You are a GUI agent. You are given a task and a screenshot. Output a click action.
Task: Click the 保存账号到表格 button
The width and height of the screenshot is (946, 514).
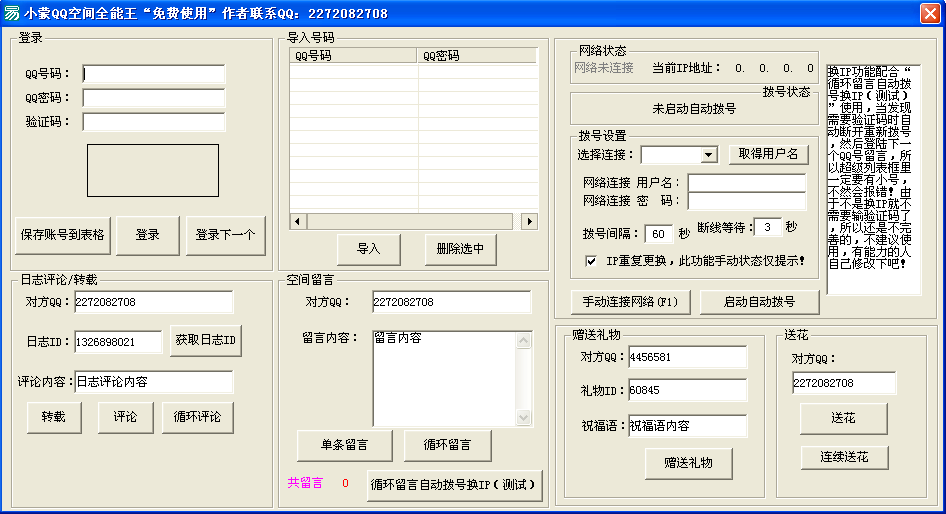[x=63, y=235]
